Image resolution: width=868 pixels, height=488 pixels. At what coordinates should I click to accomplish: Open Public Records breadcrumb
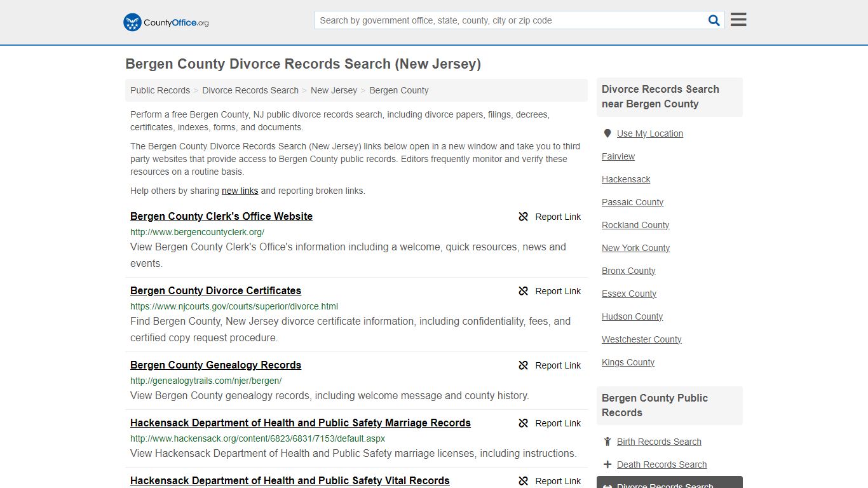click(x=160, y=90)
